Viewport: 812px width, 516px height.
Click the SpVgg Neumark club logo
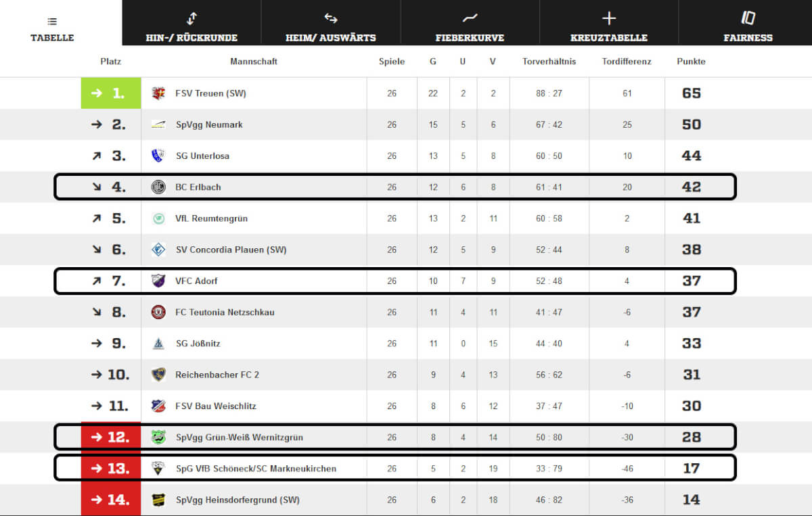point(158,124)
